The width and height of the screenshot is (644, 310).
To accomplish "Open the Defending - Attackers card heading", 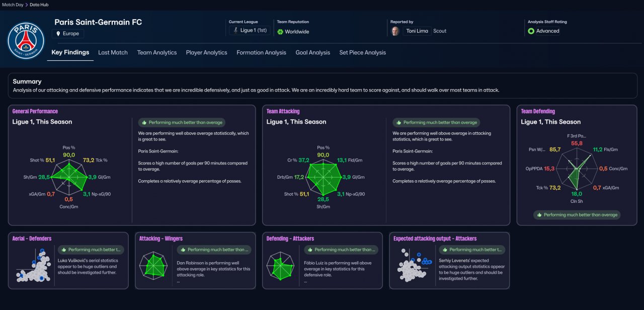I will click(290, 239).
